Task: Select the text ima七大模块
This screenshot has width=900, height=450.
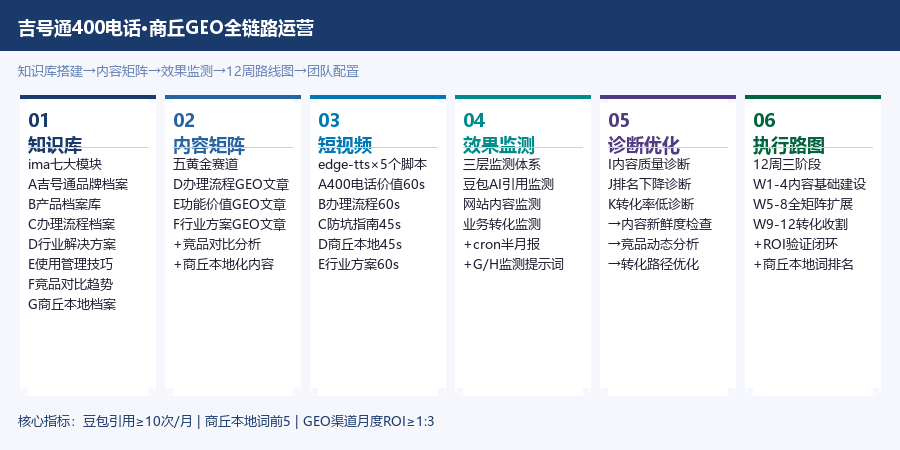Action: [65, 164]
